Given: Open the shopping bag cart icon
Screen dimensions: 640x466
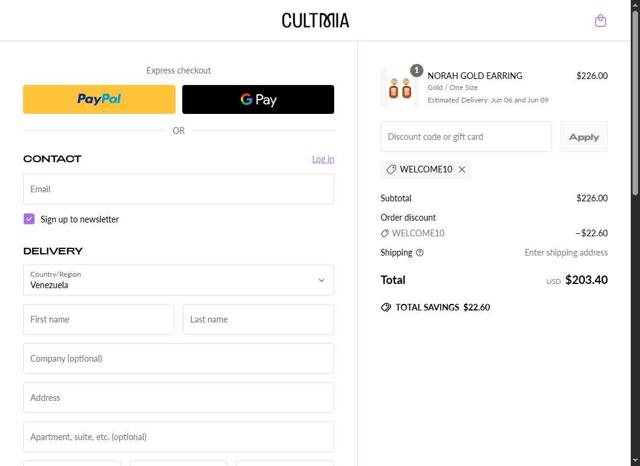Looking at the screenshot, I should click(600, 20).
